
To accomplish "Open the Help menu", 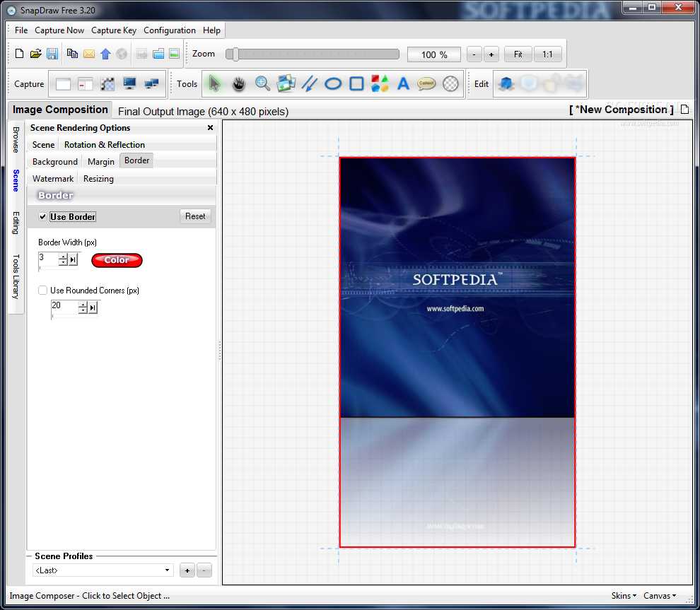I will click(x=211, y=30).
